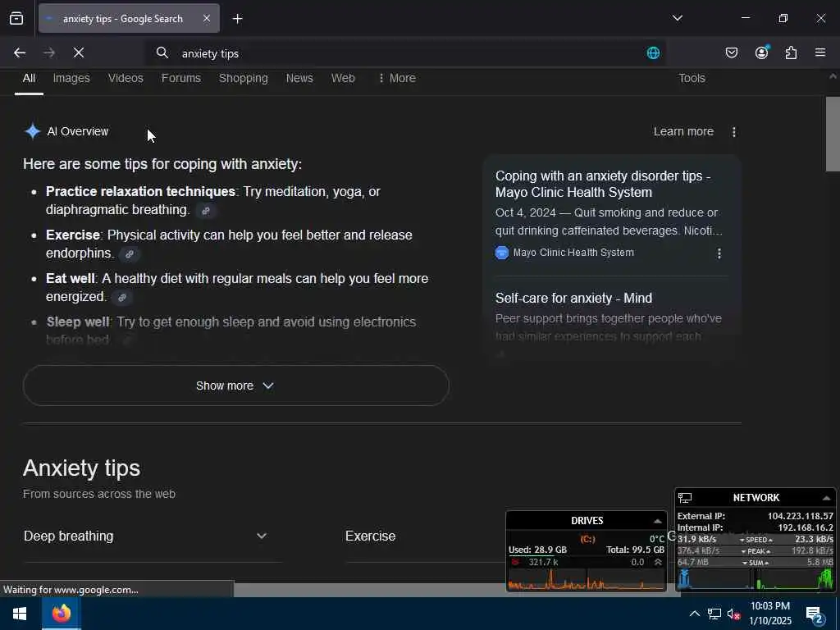Open the network tray icon

pos(714,614)
